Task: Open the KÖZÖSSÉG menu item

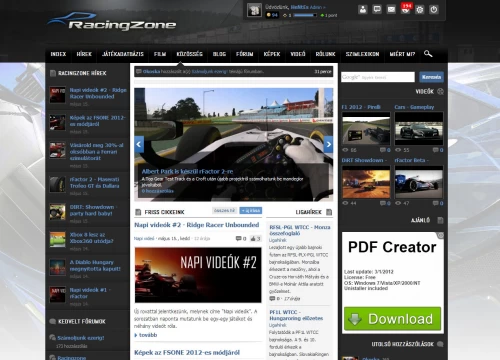Action: point(189,54)
